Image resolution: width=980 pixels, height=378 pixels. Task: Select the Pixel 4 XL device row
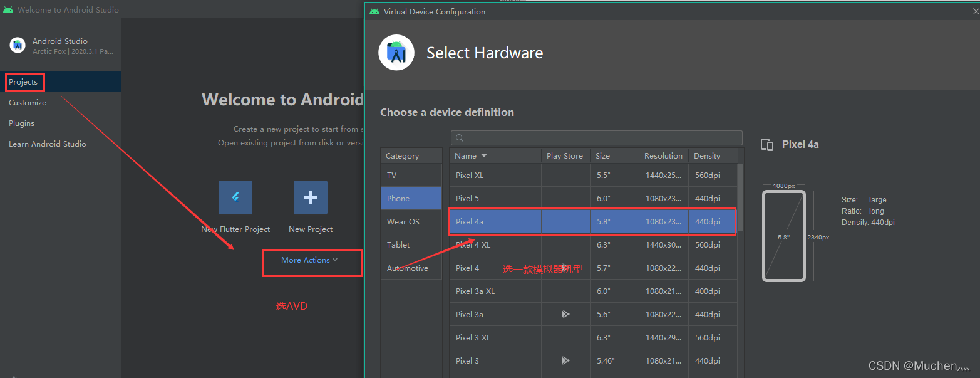594,245
